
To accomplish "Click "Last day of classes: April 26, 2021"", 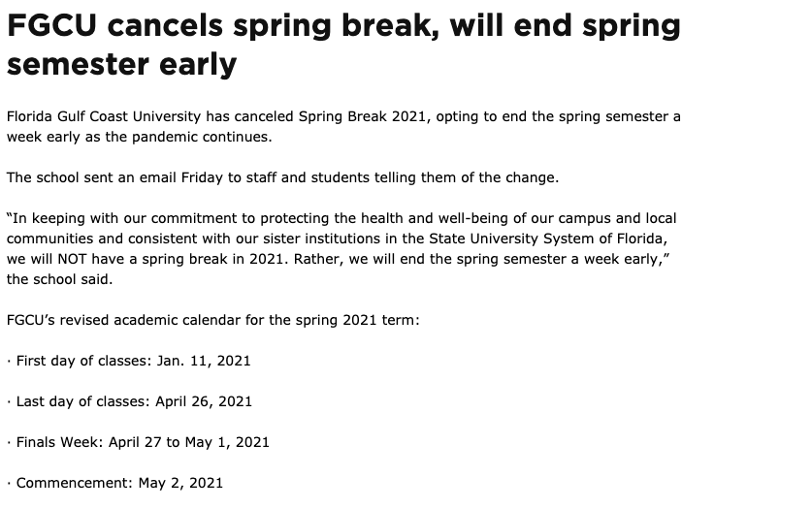I will [x=134, y=401].
